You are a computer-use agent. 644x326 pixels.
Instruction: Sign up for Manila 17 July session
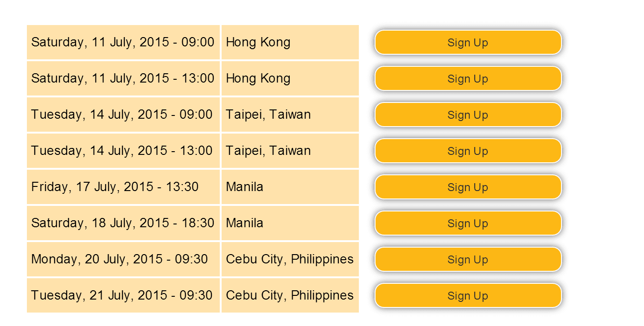pos(468,187)
